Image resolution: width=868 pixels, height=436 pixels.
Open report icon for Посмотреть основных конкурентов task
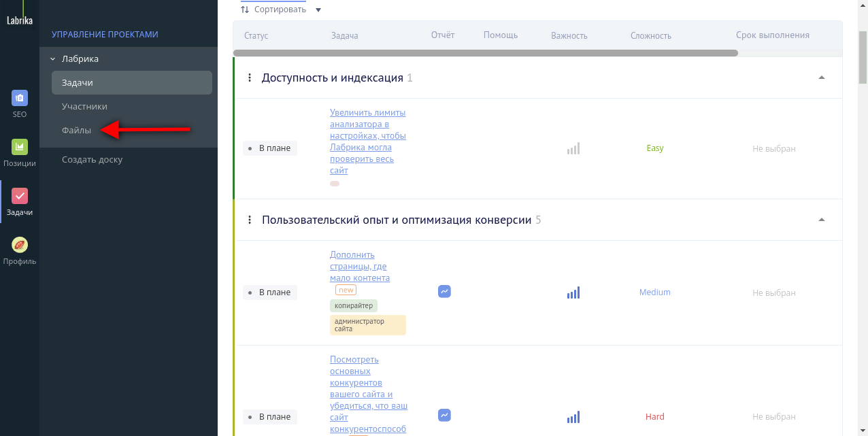444,415
